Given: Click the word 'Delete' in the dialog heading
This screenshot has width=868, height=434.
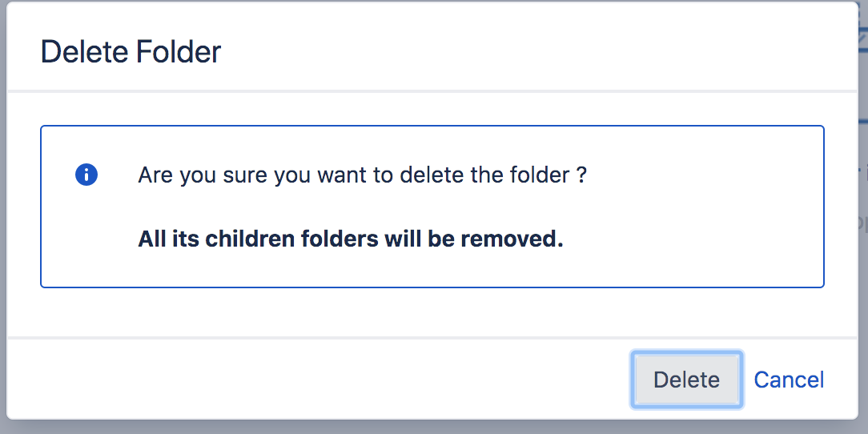Looking at the screenshot, I should tap(85, 52).
